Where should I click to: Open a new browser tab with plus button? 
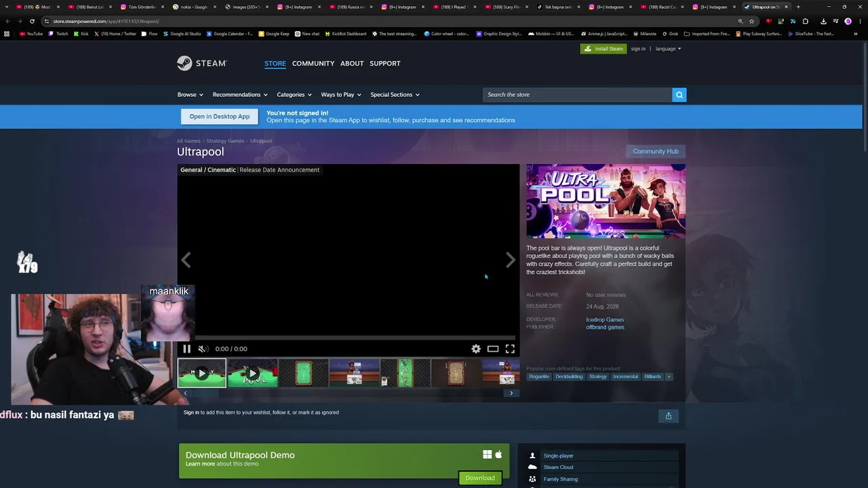coord(798,7)
